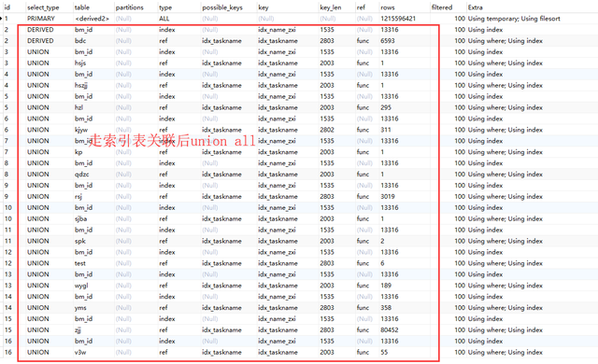Select the 'idx_taskname' possible_keys cell in the hzl row
Image resolution: width=598 pixels, height=364 pixels.
pos(222,107)
